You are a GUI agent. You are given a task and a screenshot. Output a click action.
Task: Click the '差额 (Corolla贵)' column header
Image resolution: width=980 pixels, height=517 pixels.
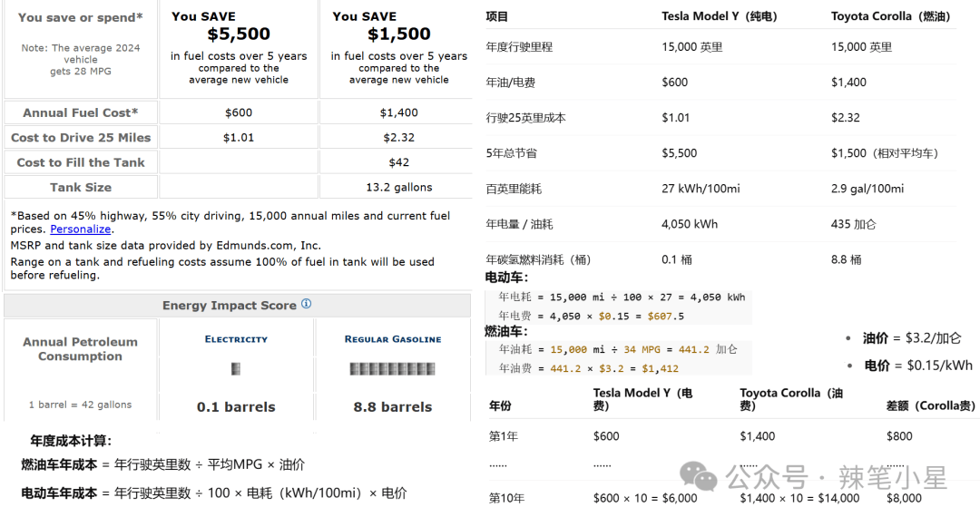tap(931, 405)
